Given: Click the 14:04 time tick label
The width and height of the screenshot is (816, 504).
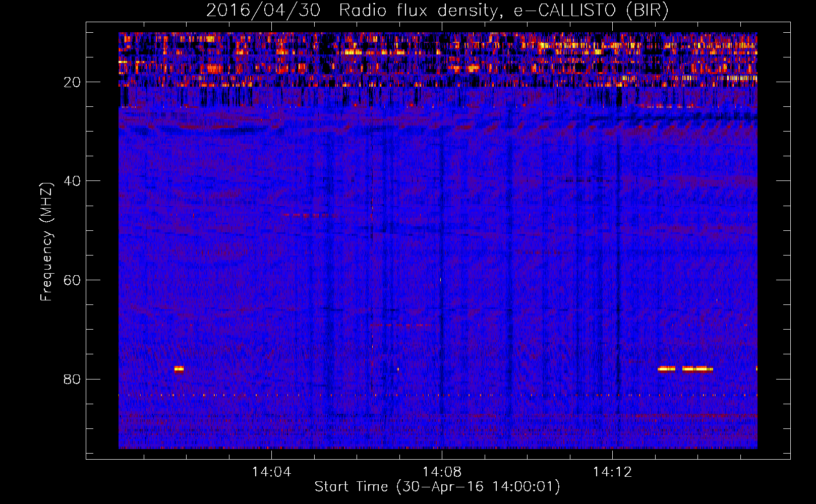Looking at the screenshot, I should 271,472.
